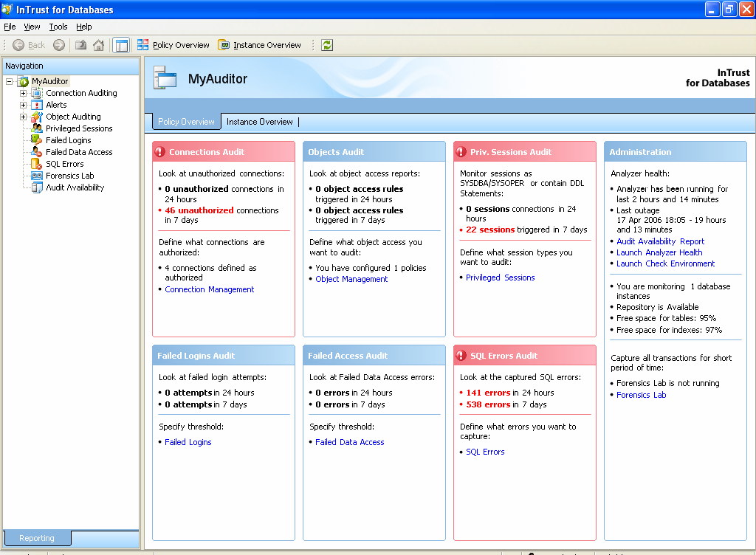Open the File menu

10,27
